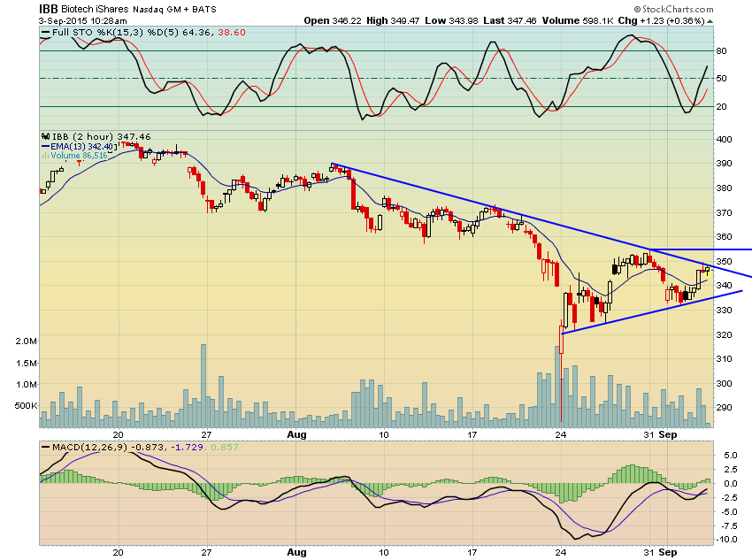
Task: Click the candlestick icon before IBB (2 hour)
Action: pyautogui.click(x=45, y=136)
